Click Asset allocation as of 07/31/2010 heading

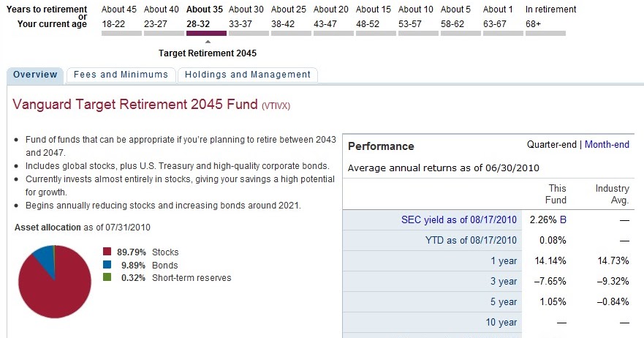pos(82,228)
